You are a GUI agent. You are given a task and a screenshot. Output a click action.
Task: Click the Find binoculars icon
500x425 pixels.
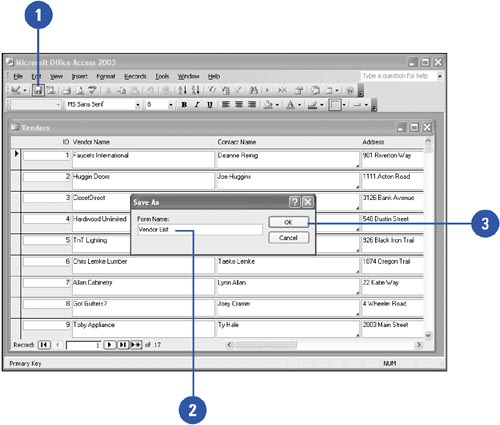254,90
